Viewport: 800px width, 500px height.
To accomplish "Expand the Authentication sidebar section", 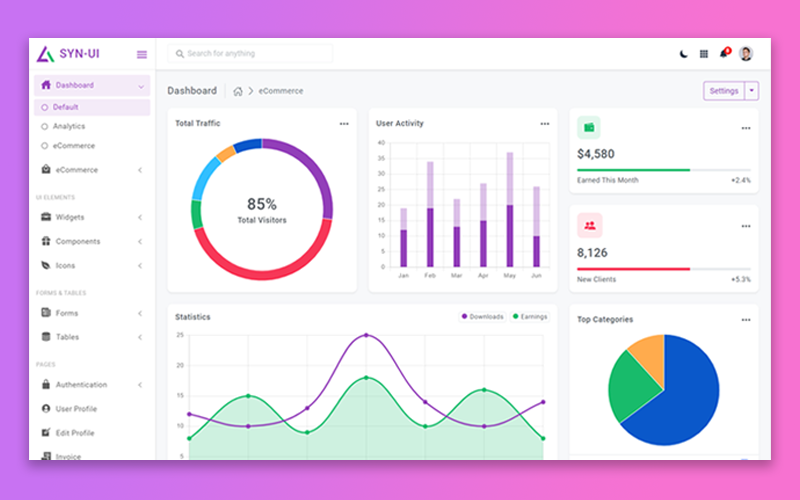I will 80,385.
